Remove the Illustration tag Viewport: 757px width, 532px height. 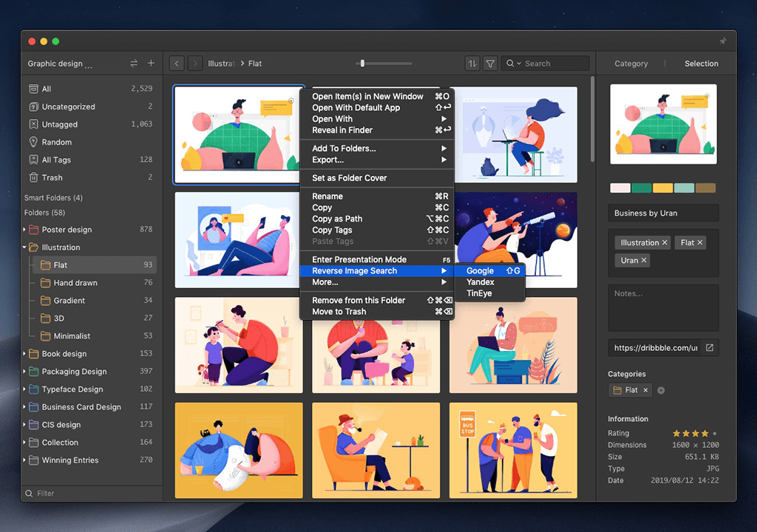pos(665,242)
